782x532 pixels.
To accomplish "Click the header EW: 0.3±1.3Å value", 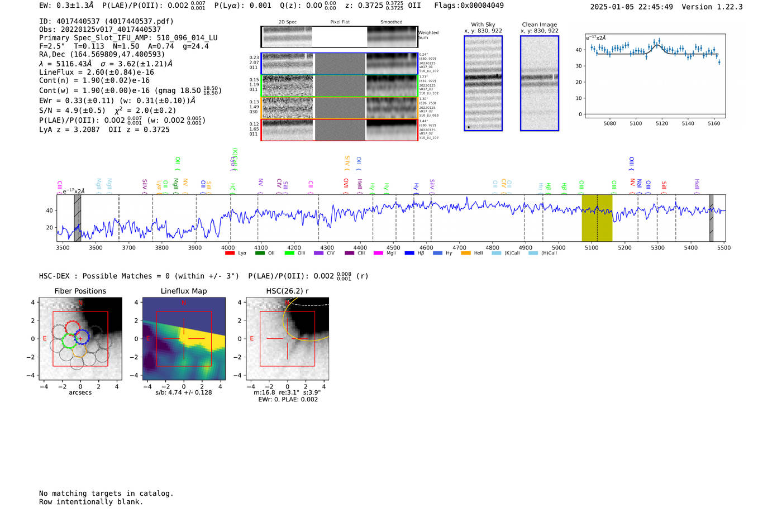I will click(x=66, y=6).
